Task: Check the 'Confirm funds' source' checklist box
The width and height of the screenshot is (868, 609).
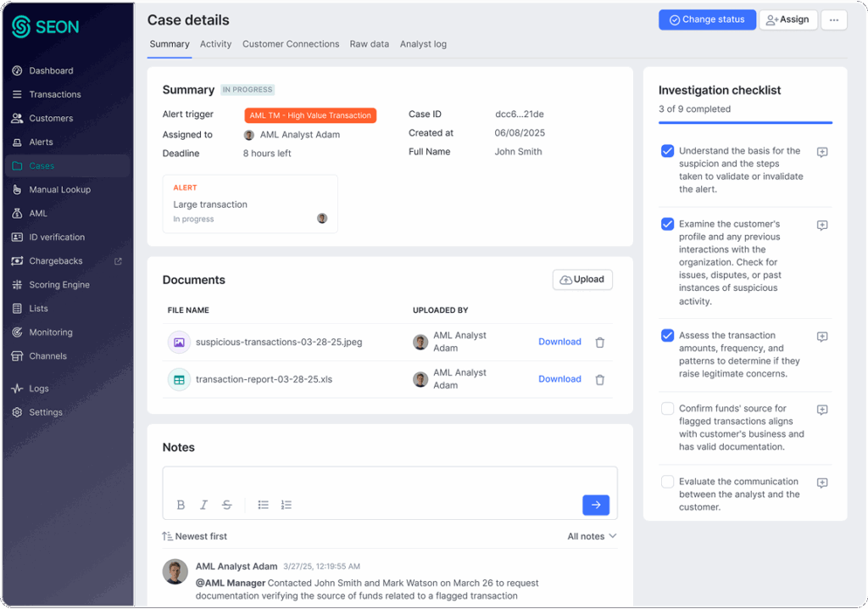Action: tap(667, 409)
